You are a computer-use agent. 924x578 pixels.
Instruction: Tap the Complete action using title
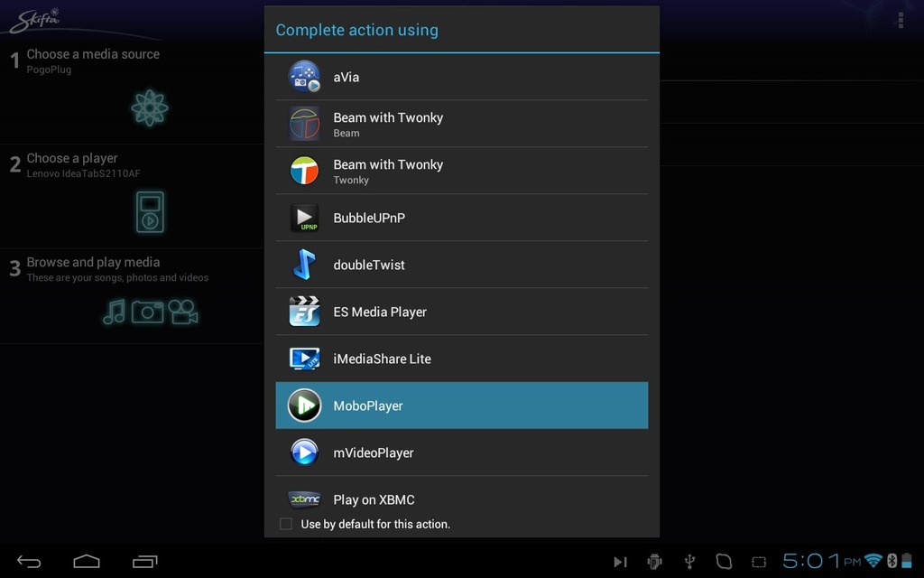tap(357, 30)
